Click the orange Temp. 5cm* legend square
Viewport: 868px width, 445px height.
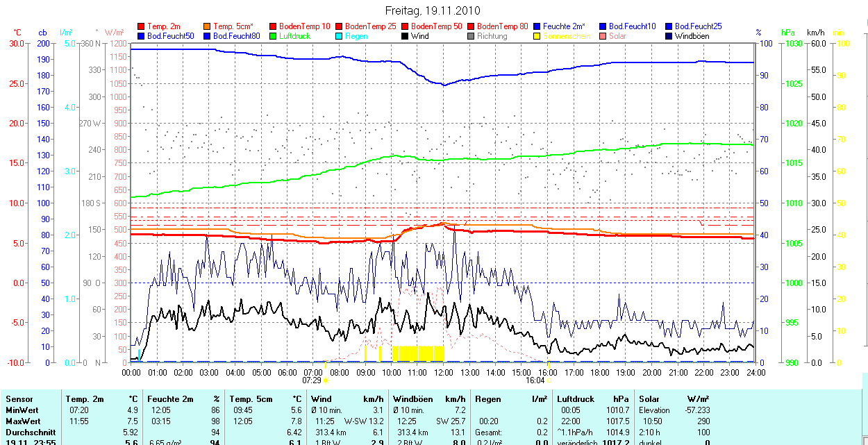tap(208, 26)
